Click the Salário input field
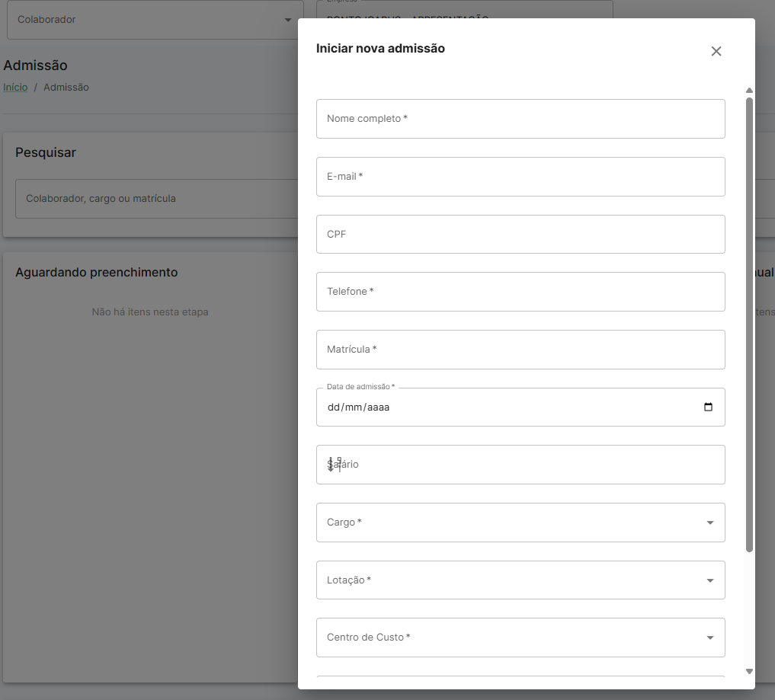This screenshot has height=700, width=775. pyautogui.click(x=520, y=465)
